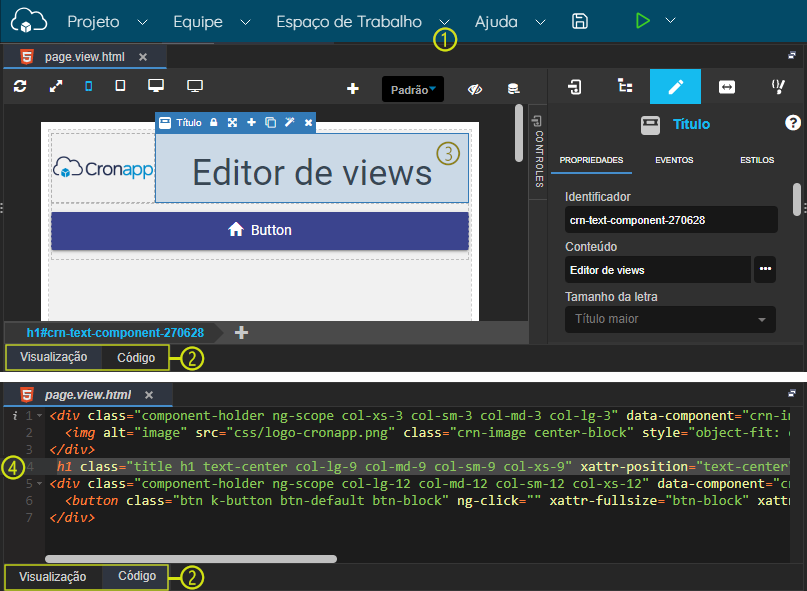This screenshot has width=807, height=591.
Task: Switch preview to the first desktop monitor layout
Action: point(156,85)
